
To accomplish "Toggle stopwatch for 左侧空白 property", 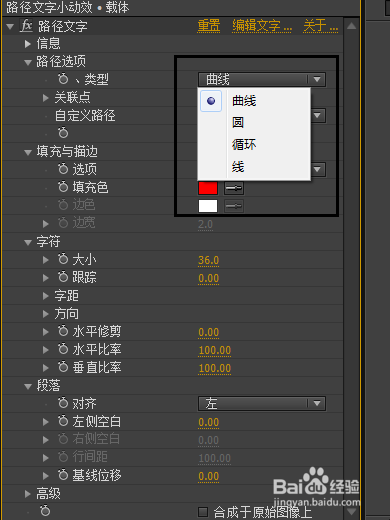I will click(63, 421).
